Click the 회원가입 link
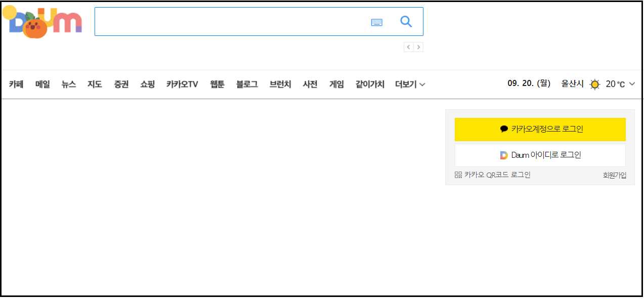The image size is (644, 299). (x=615, y=176)
